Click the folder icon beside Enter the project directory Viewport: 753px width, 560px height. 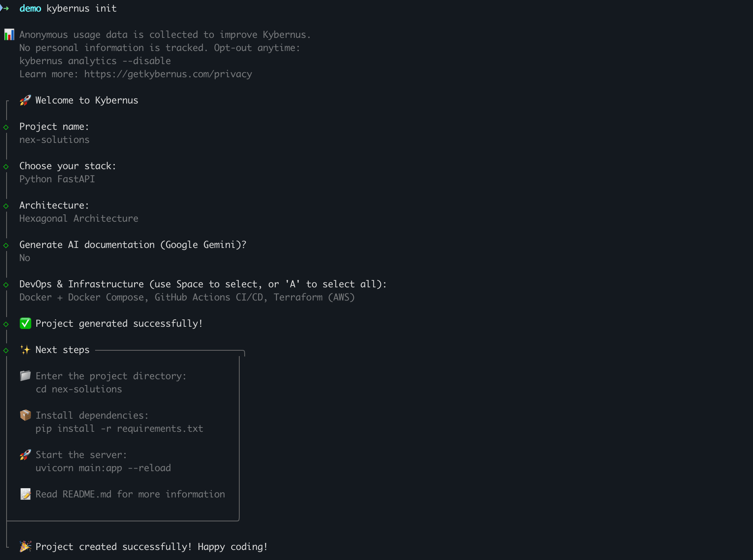(x=26, y=376)
